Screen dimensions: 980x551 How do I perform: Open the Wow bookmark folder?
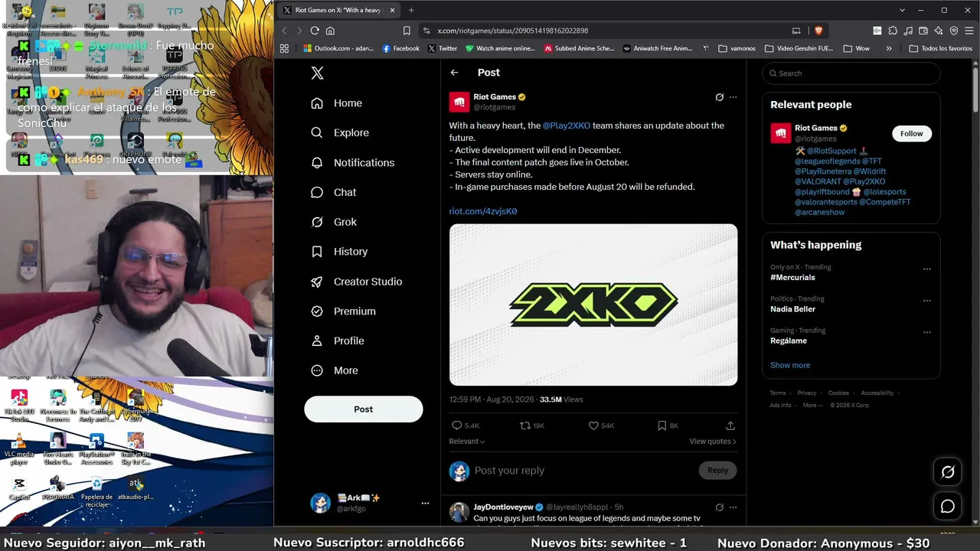[857, 48]
